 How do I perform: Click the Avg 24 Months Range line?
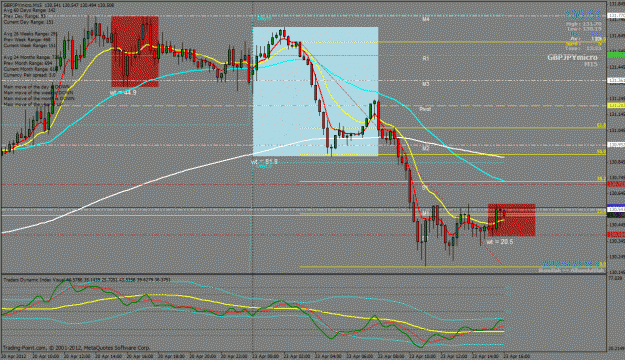tap(31, 58)
